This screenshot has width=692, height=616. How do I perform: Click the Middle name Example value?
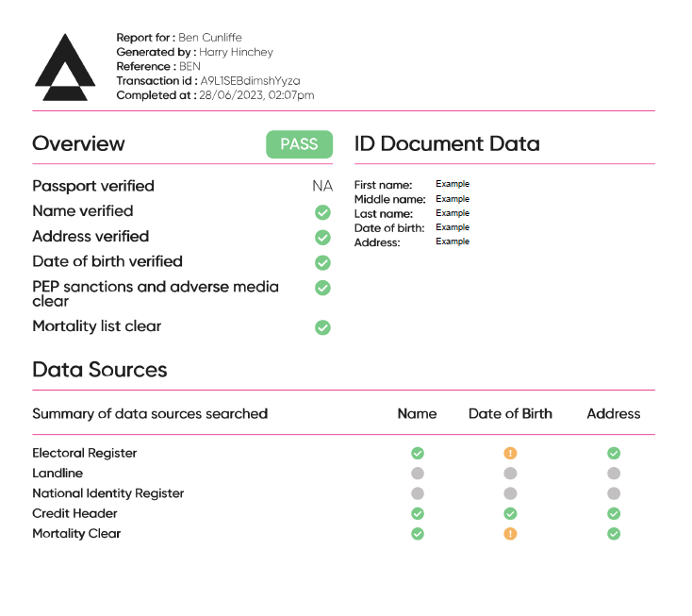pos(453,199)
